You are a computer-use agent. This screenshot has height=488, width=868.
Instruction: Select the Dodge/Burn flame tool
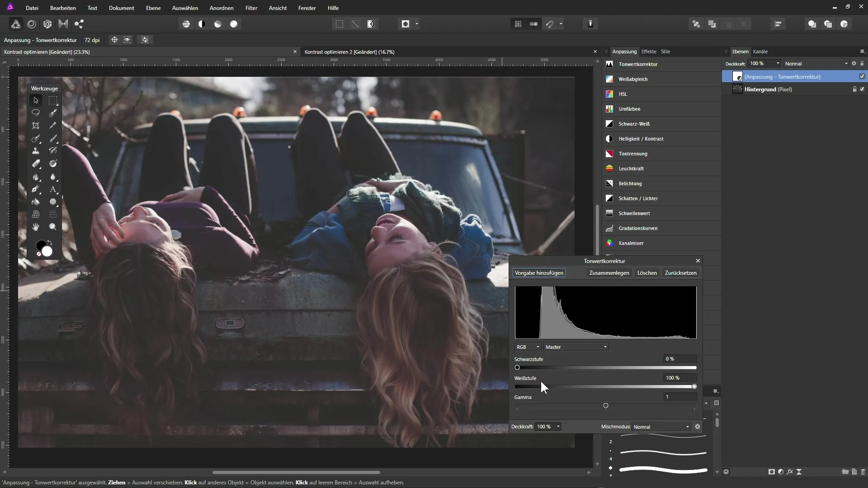pos(36,177)
